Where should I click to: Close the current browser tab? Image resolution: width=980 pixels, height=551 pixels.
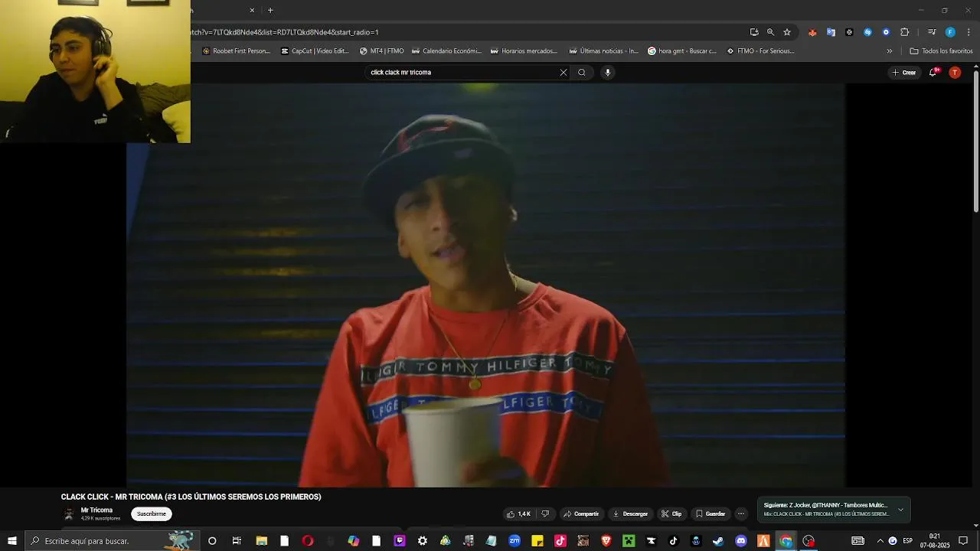252,10
